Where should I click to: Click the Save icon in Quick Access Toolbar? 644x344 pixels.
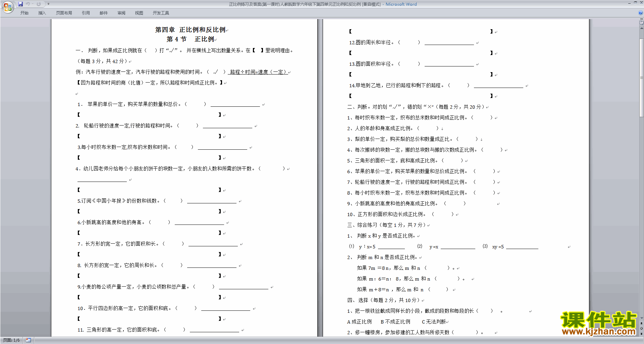coord(20,4)
